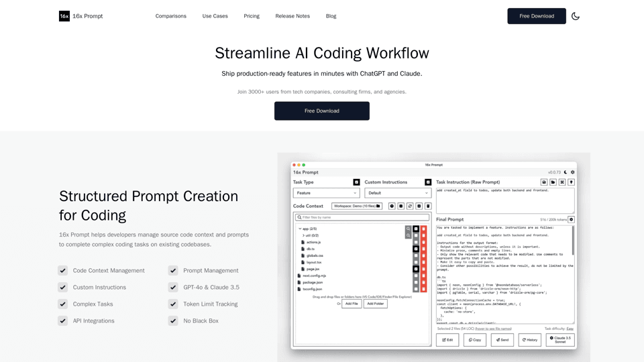Uncheck the page.jsx checkbox
644x362 pixels.
click(x=416, y=269)
